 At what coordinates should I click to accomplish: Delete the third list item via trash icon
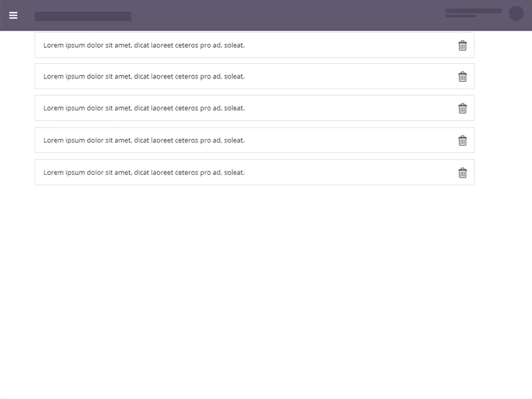point(464,108)
